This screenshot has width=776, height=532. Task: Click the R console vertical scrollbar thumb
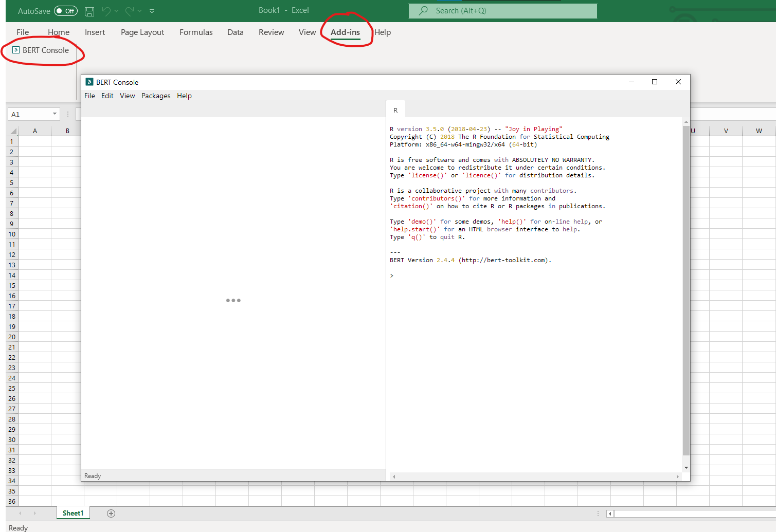686,290
